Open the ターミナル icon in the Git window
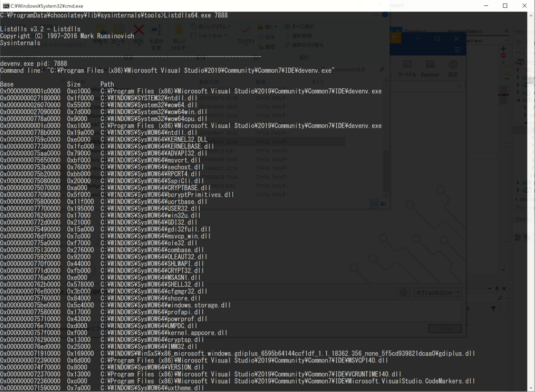The width and height of the screenshot is (535, 392). point(407,69)
